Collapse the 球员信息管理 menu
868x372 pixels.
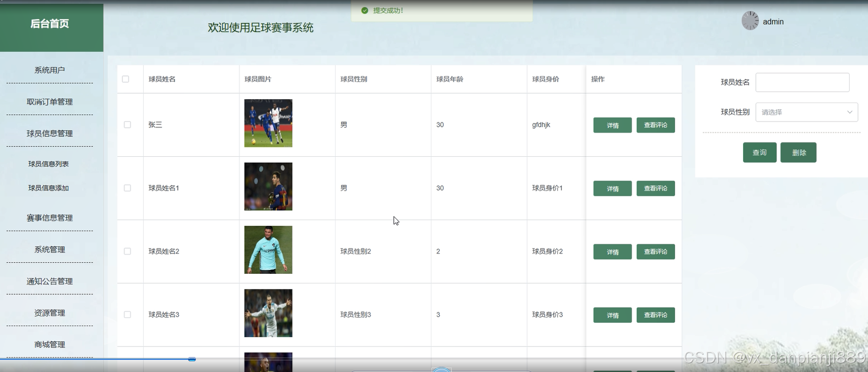tap(50, 134)
